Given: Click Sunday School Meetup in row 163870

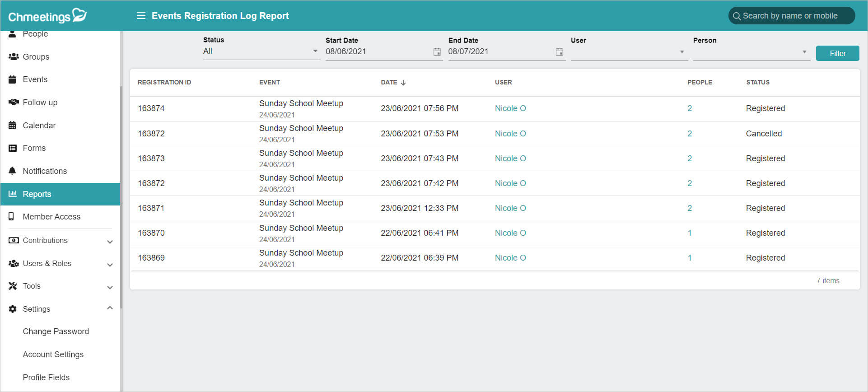Looking at the screenshot, I should click(x=301, y=228).
